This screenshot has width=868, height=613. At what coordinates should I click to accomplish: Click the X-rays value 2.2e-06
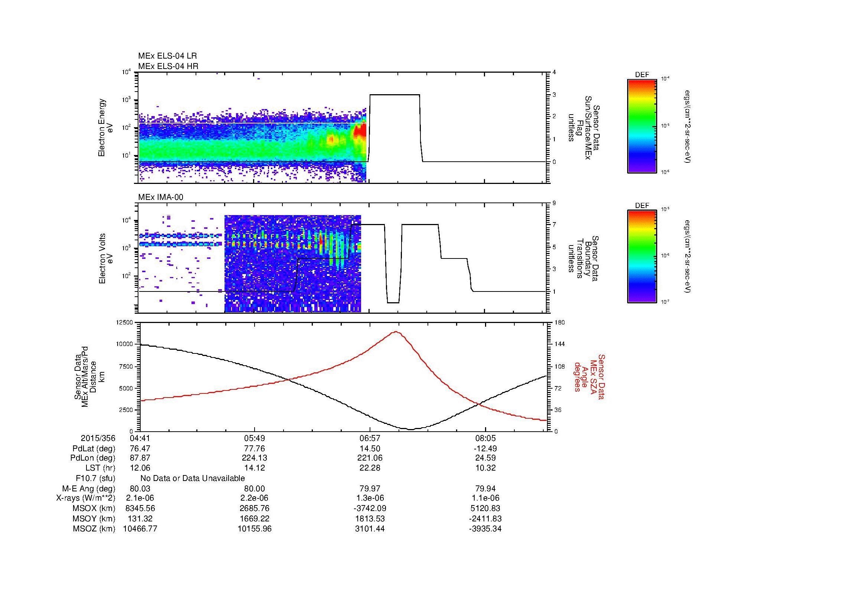tap(255, 498)
